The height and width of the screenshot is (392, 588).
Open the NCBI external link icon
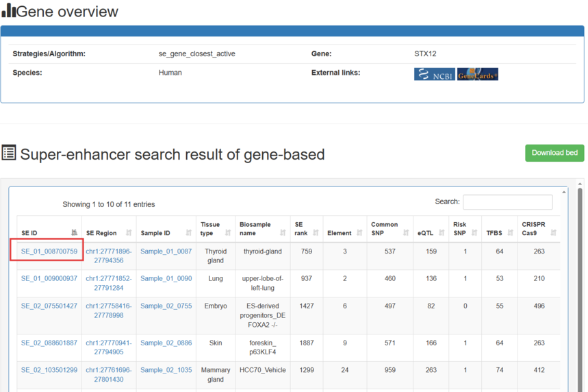coord(434,73)
